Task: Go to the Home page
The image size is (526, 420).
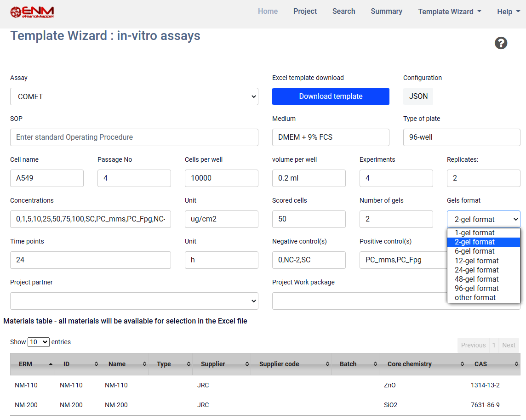Action: [x=268, y=11]
